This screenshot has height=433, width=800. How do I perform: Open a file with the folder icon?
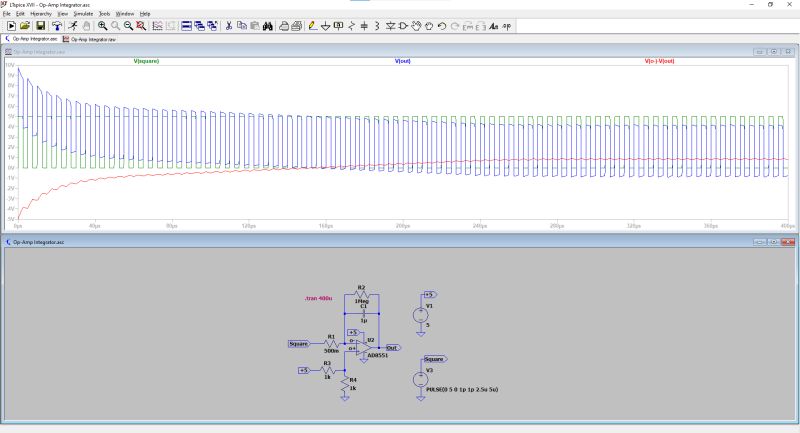(25, 26)
